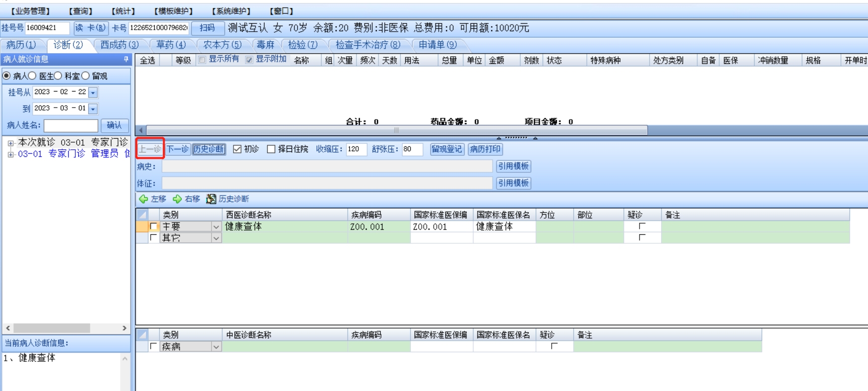The image size is (868, 391).
Task: Open the 【窗口】 menu
Action: click(282, 11)
